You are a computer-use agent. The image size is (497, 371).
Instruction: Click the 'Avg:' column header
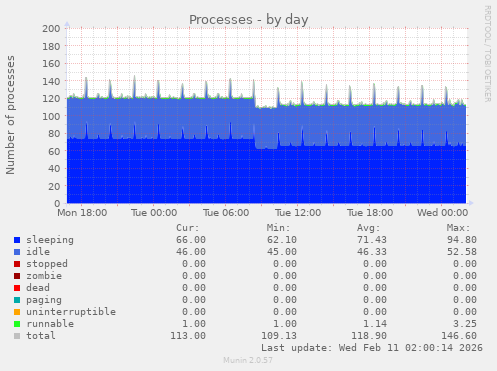pos(368,228)
